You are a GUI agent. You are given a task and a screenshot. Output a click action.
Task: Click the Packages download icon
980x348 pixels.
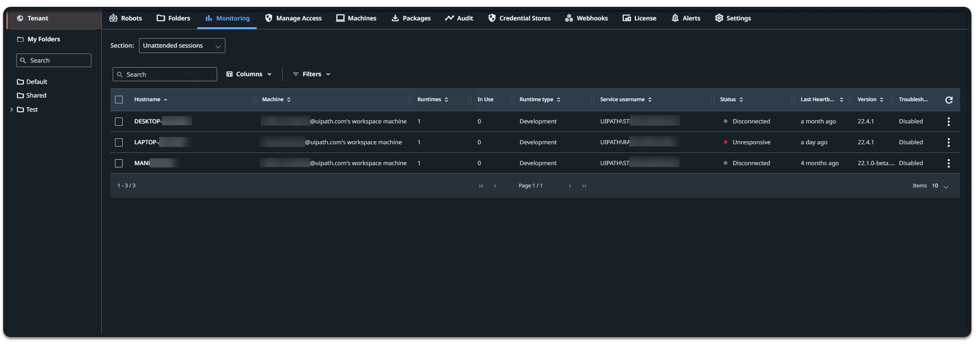coord(395,18)
